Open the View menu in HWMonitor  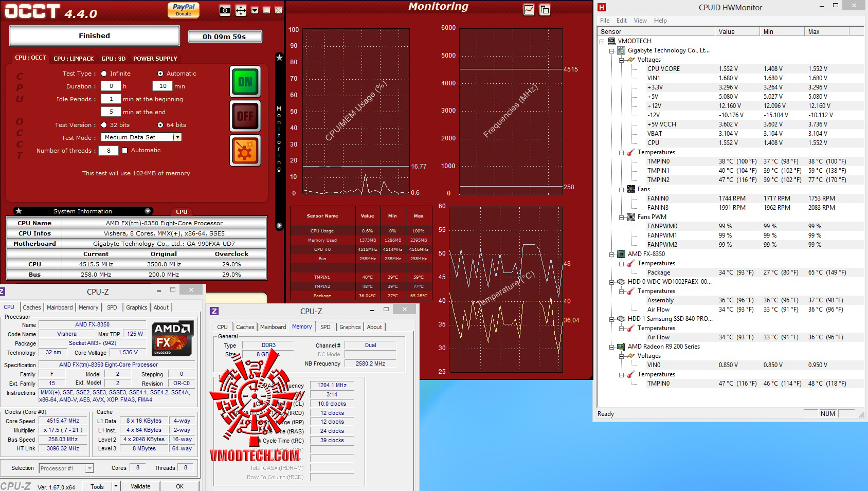point(640,21)
